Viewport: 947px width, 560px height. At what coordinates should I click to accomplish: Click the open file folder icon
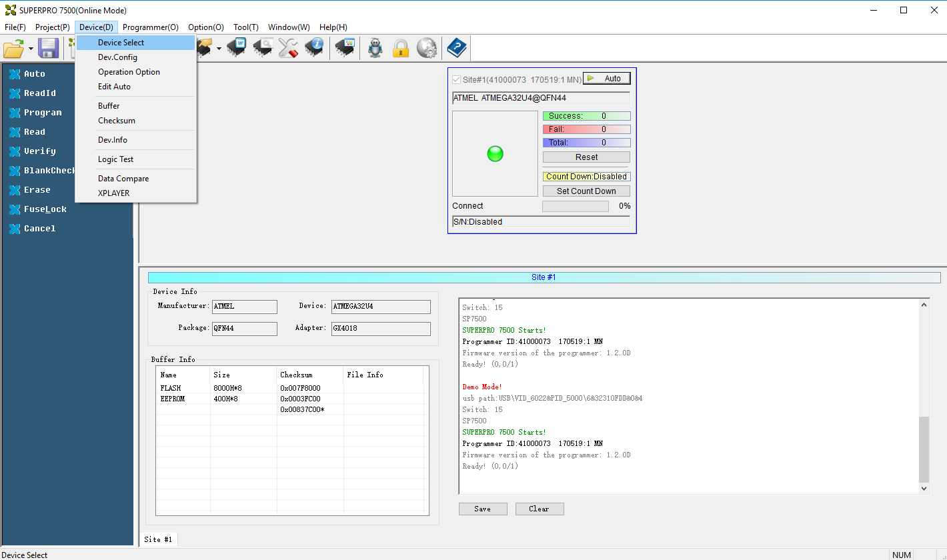[x=13, y=48]
